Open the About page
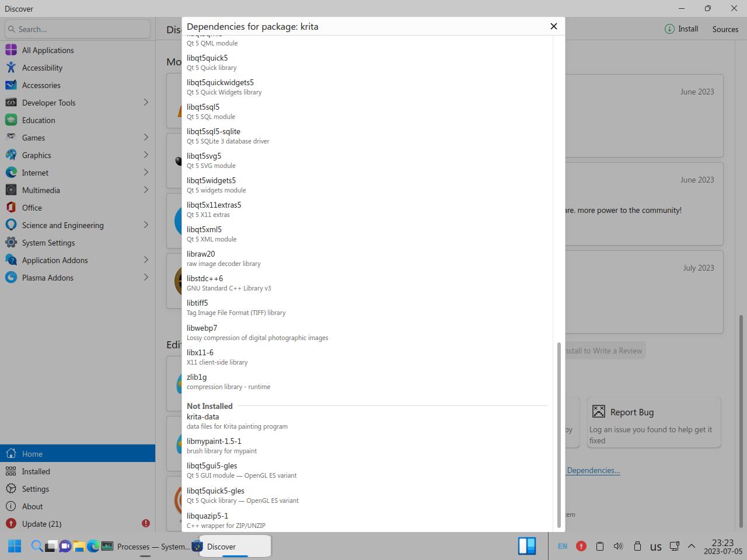Viewport: 747px width, 560px height. pyautogui.click(x=78, y=506)
